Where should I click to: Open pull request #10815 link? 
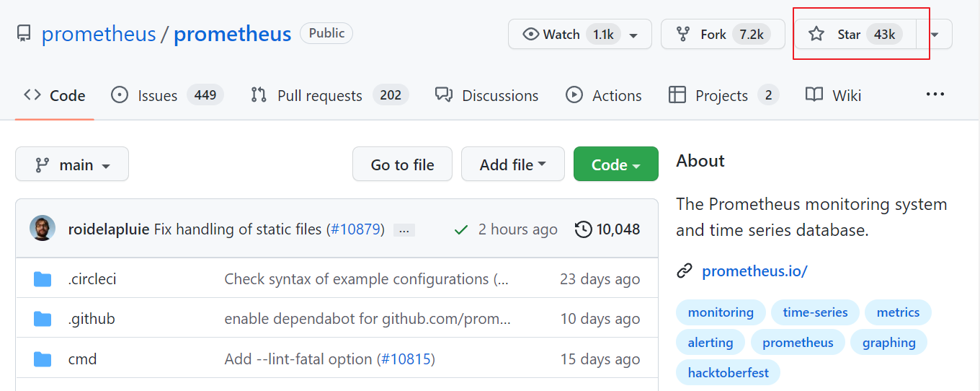(x=406, y=359)
